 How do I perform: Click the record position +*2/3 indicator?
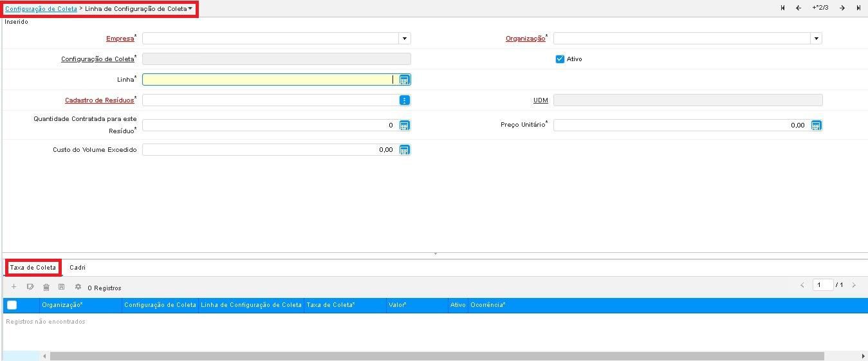(820, 8)
